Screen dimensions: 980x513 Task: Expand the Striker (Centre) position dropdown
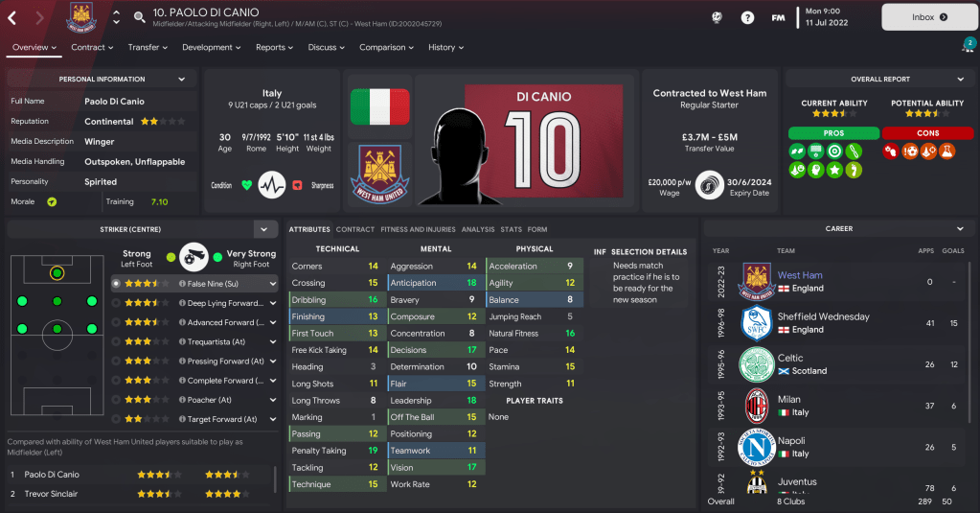pyautogui.click(x=264, y=229)
